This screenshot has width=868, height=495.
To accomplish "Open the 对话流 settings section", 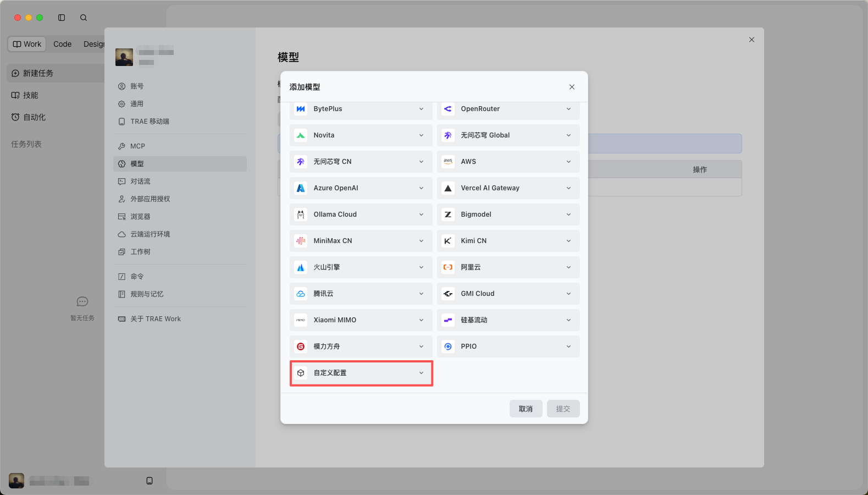I will (180, 182).
